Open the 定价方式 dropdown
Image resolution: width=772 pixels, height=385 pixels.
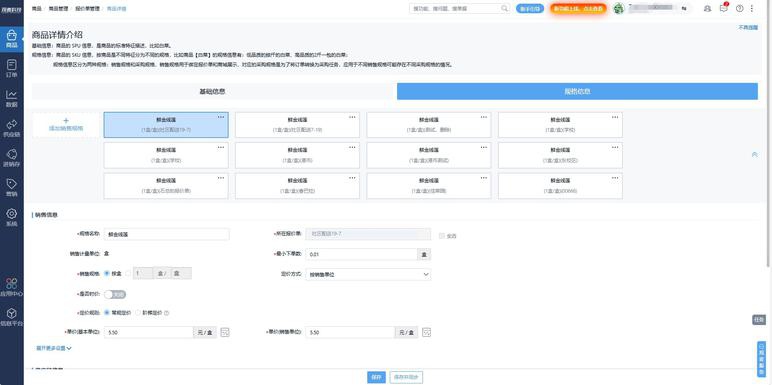368,274
